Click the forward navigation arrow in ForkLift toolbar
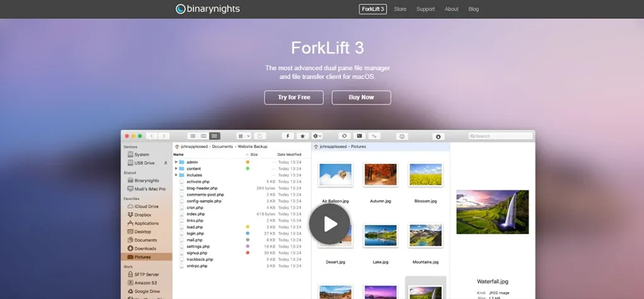 (x=164, y=136)
